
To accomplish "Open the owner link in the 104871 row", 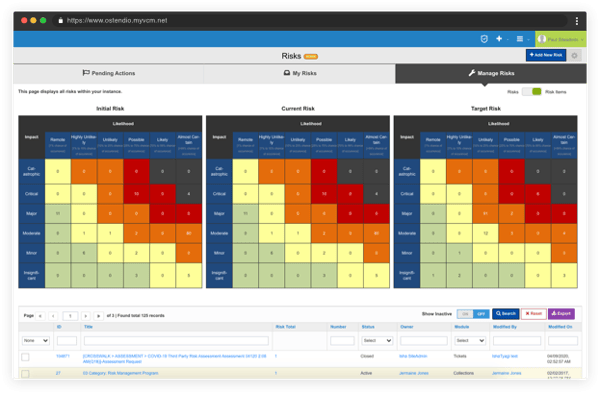I will [x=413, y=356].
